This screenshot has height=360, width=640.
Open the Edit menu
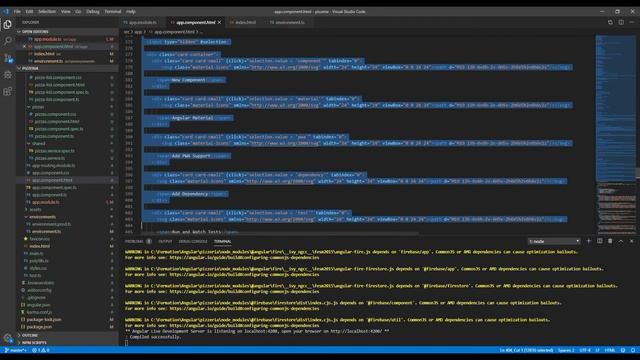pyautogui.click(x=29, y=11)
